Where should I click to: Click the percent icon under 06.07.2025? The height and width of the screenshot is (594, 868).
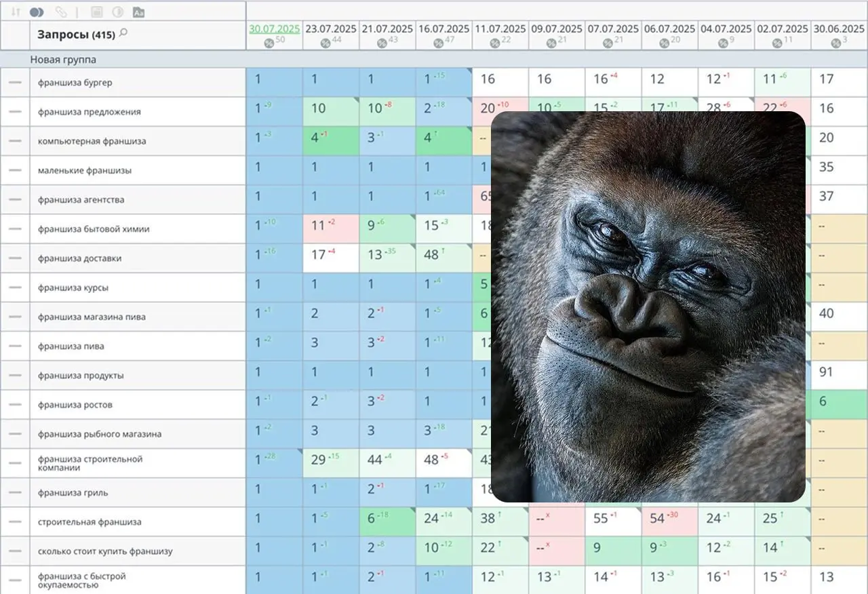[x=665, y=43]
